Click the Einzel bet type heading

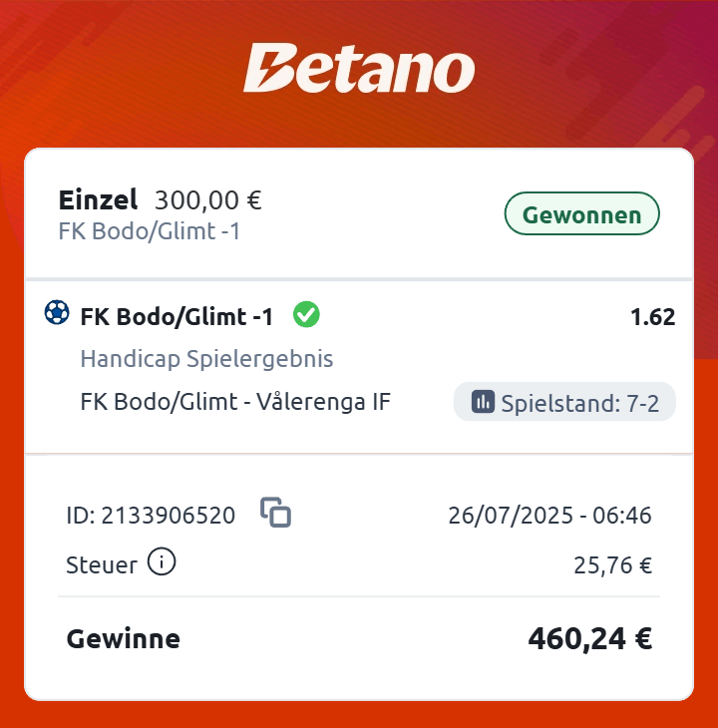[x=98, y=200]
